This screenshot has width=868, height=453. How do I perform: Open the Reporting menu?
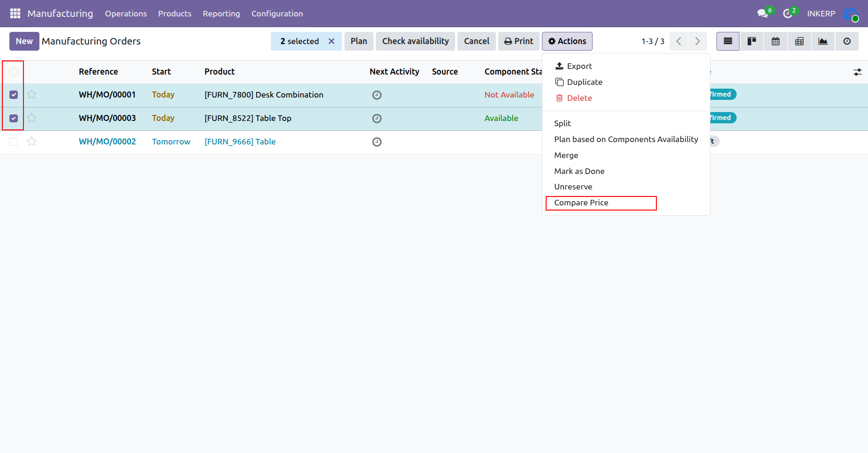(x=221, y=14)
